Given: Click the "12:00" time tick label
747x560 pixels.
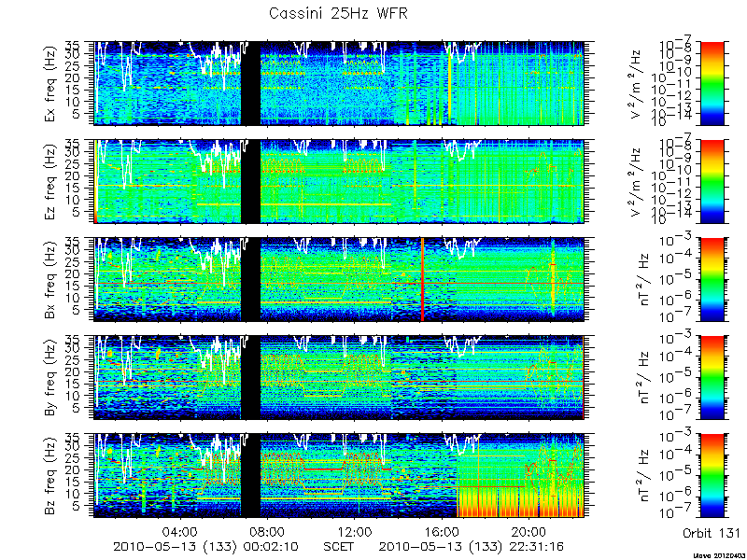Looking at the screenshot, I should [355, 531].
